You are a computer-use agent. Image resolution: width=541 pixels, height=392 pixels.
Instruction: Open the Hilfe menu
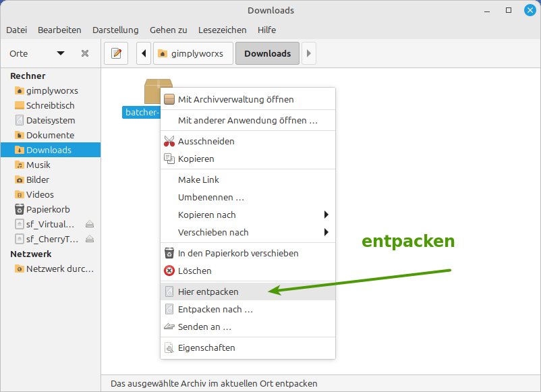point(266,30)
